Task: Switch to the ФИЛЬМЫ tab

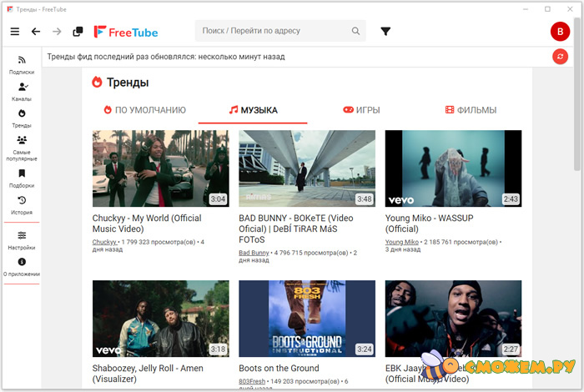Action: coord(471,110)
